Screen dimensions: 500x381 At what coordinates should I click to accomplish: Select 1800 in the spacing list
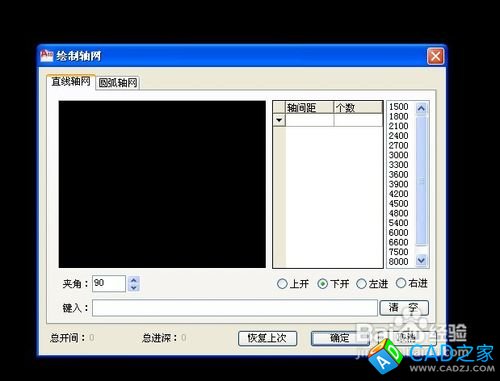click(x=398, y=116)
